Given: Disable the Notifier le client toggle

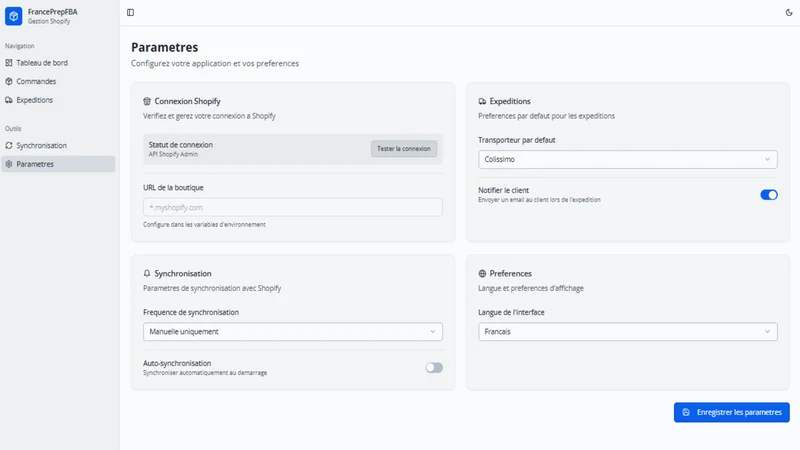Looking at the screenshot, I should click(x=769, y=195).
